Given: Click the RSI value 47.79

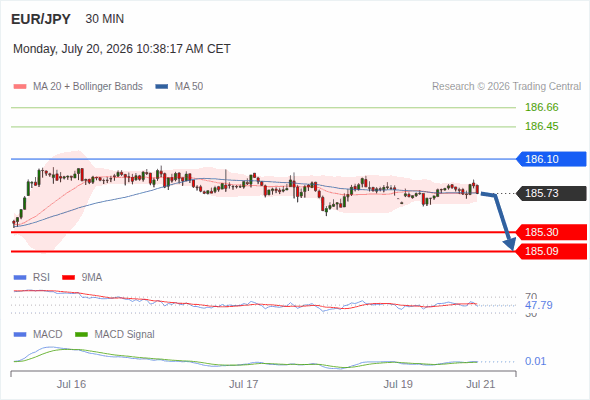Looking at the screenshot, I should click(x=539, y=305).
